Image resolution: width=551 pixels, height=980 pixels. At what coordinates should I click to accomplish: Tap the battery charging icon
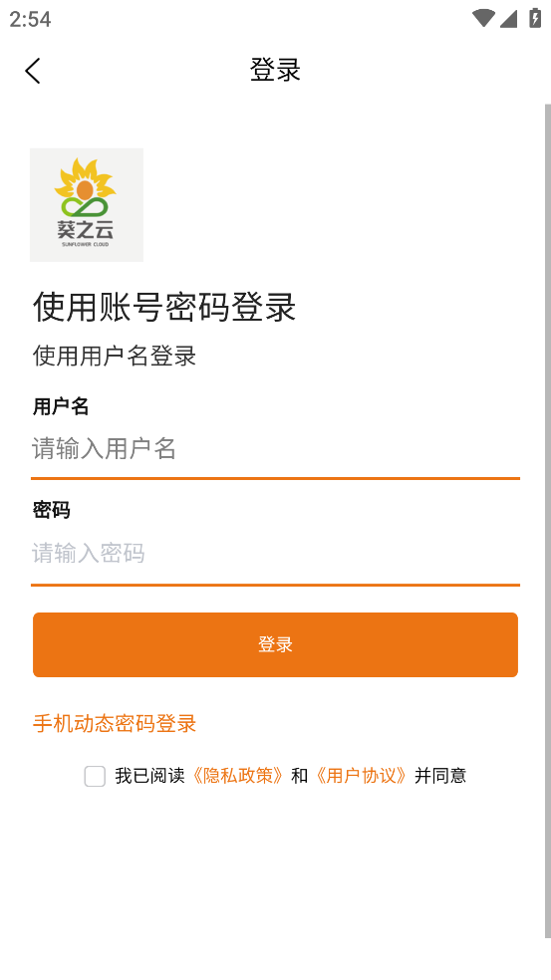(x=535, y=18)
